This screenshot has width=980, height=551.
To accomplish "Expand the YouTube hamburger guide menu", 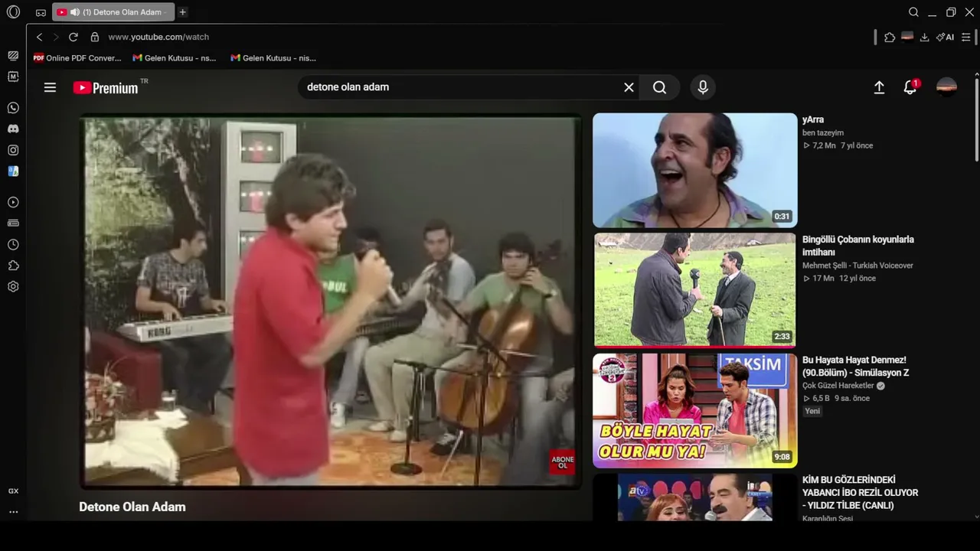I will (x=50, y=87).
